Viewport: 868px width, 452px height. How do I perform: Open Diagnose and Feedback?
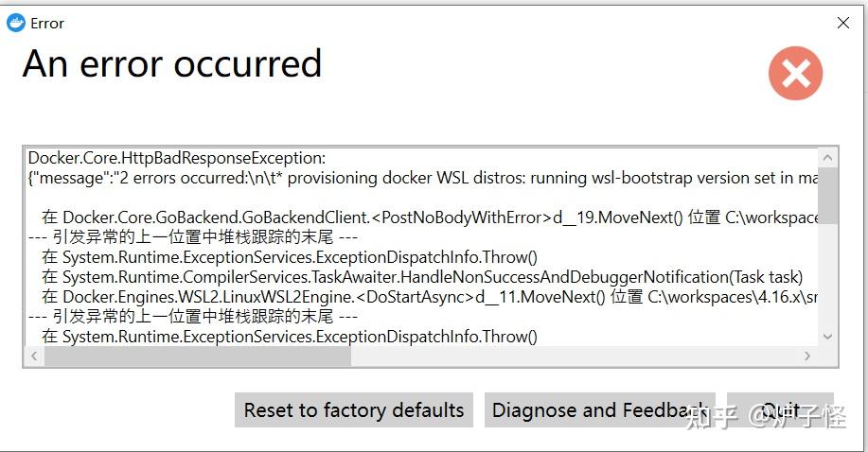pos(600,410)
